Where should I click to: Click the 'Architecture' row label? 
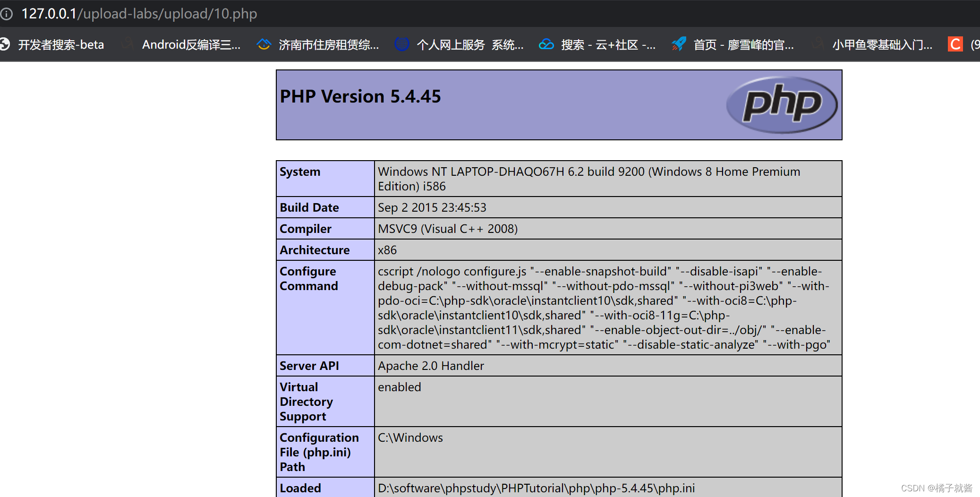pyautogui.click(x=315, y=250)
